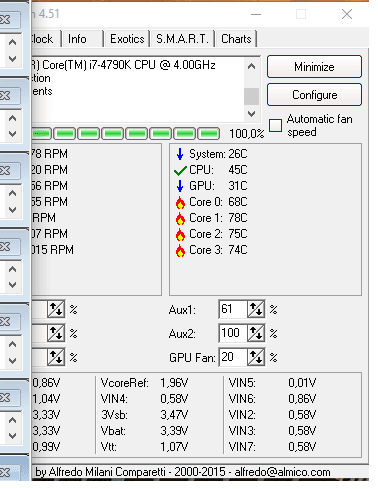Click the VcoreRef 1,96V value
Image resolution: width=378 pixels, height=489 pixels.
tap(174, 383)
